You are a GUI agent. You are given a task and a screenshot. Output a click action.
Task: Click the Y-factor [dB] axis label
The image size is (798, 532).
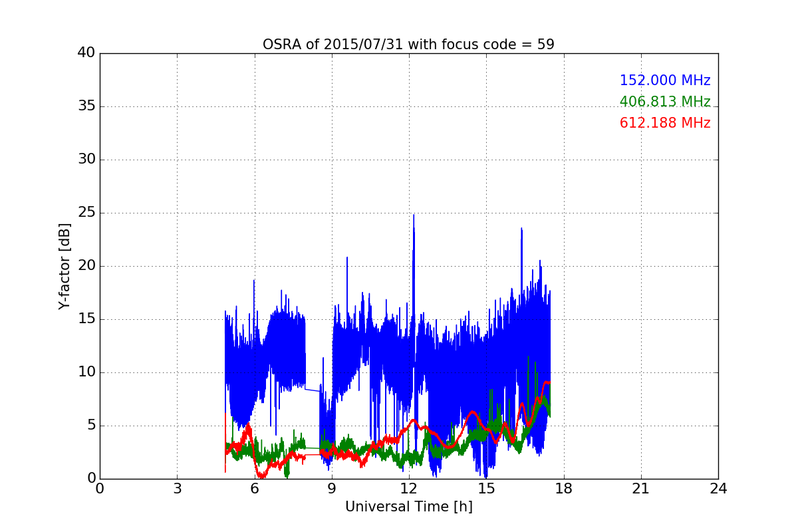(x=65, y=266)
